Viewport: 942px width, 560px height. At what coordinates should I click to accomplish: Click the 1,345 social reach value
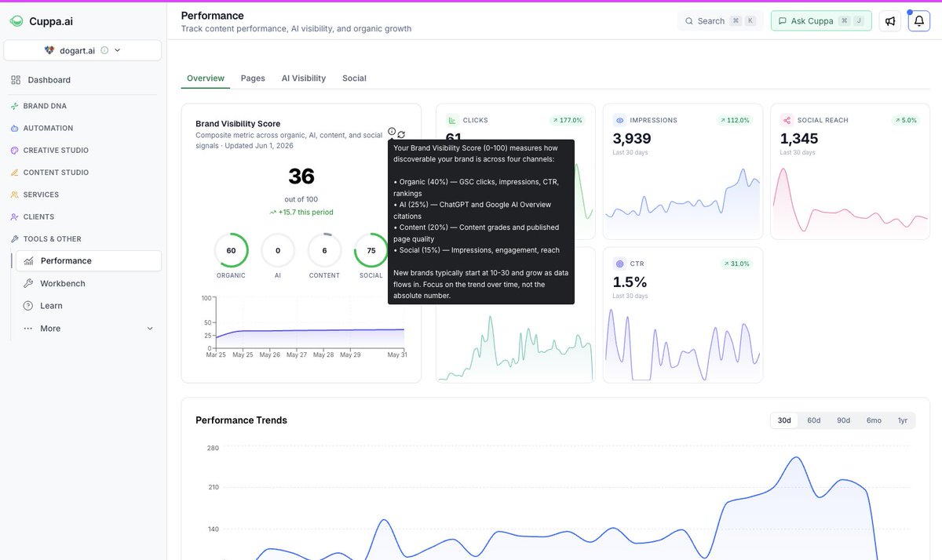[799, 139]
